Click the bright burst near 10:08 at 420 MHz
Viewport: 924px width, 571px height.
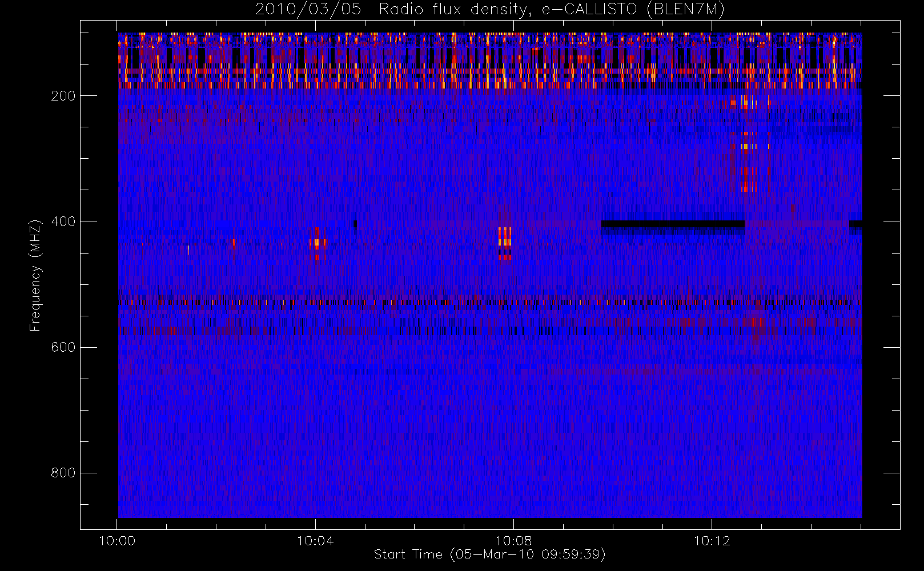[x=504, y=243]
